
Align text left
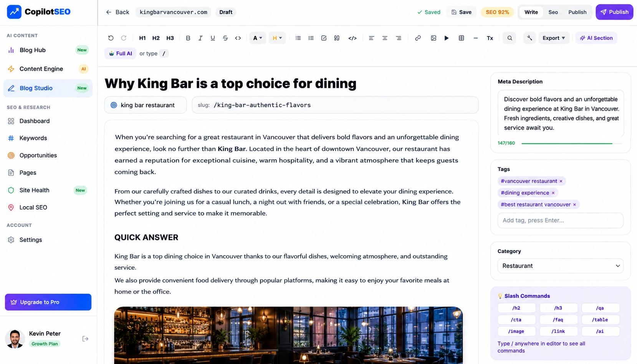click(371, 38)
